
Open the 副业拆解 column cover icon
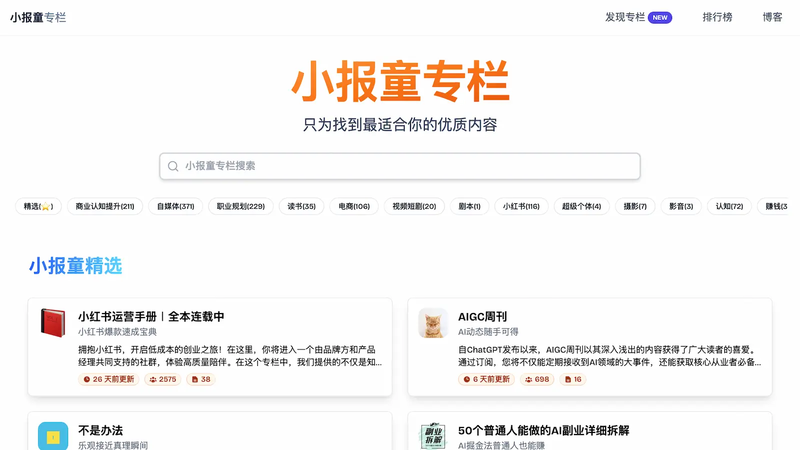point(433,436)
